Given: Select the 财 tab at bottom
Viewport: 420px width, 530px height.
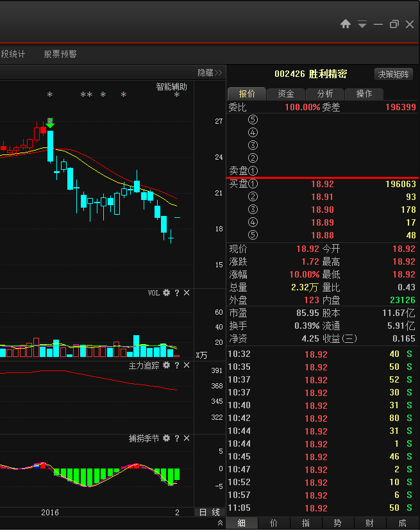Looking at the screenshot, I should tap(369, 523).
